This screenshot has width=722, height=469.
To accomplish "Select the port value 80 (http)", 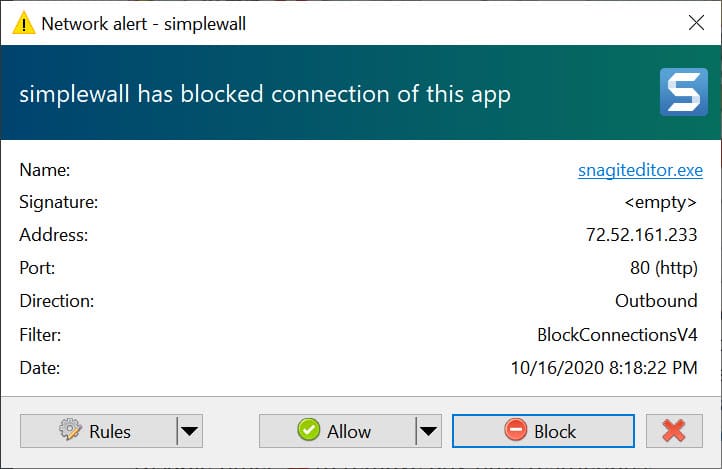I will 664,268.
